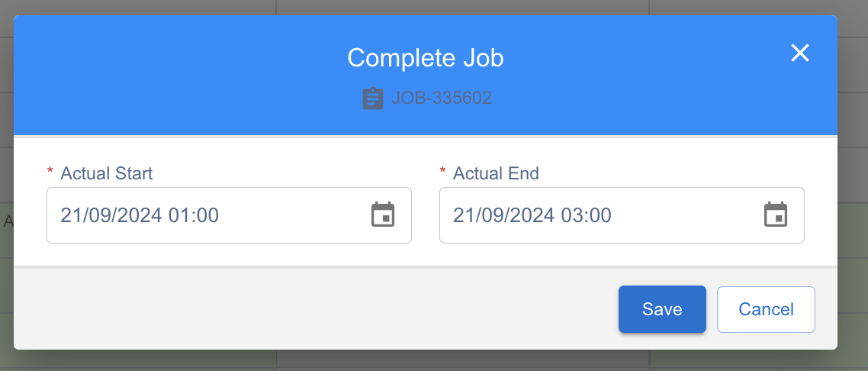The height and width of the screenshot is (371, 868).
Task: Place cursor on Actual Start date 21/09/2024
Action: (111, 215)
